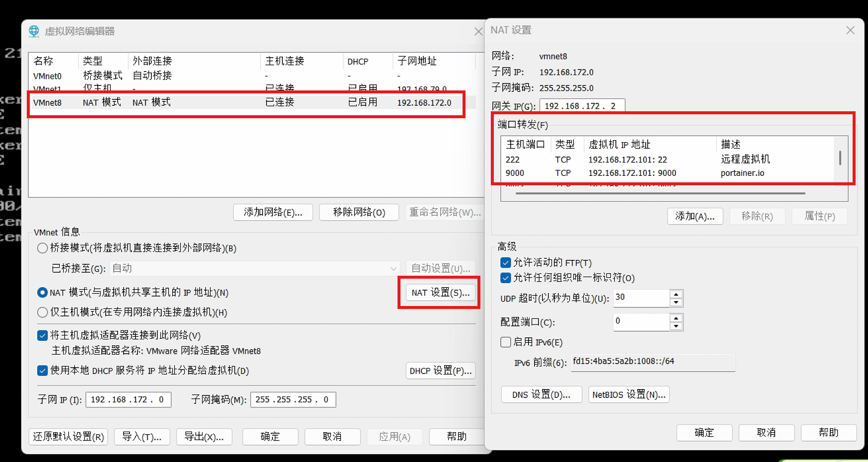The image size is (868, 462).
Task: Enable 启用 IPv6 option
Action: click(505, 342)
